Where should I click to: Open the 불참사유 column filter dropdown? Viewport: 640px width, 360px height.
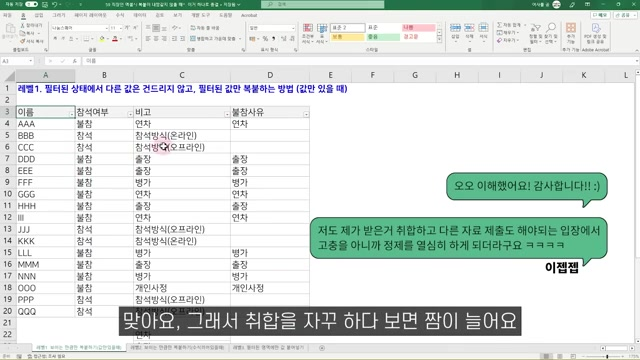pos(306,114)
